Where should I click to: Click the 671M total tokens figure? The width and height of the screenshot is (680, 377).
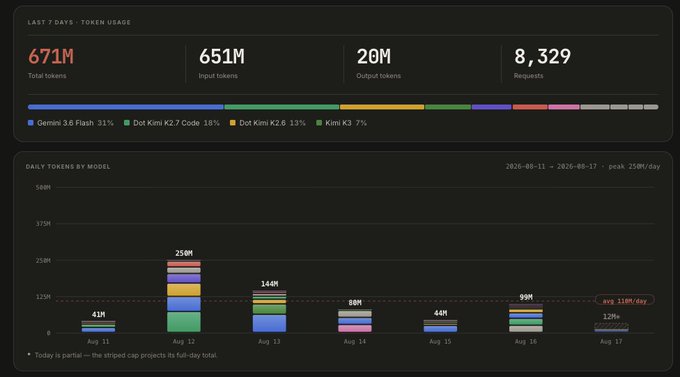click(51, 57)
